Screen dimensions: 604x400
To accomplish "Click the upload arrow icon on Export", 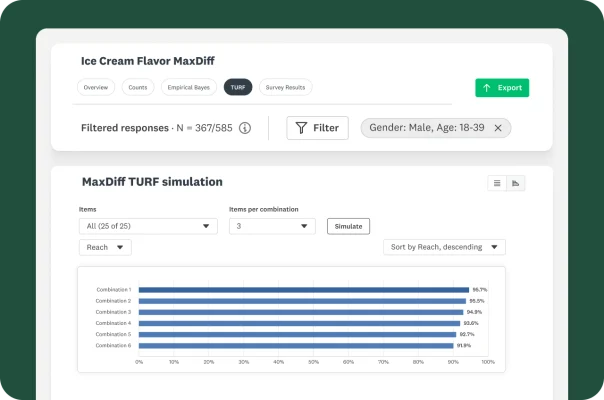I will tap(487, 88).
